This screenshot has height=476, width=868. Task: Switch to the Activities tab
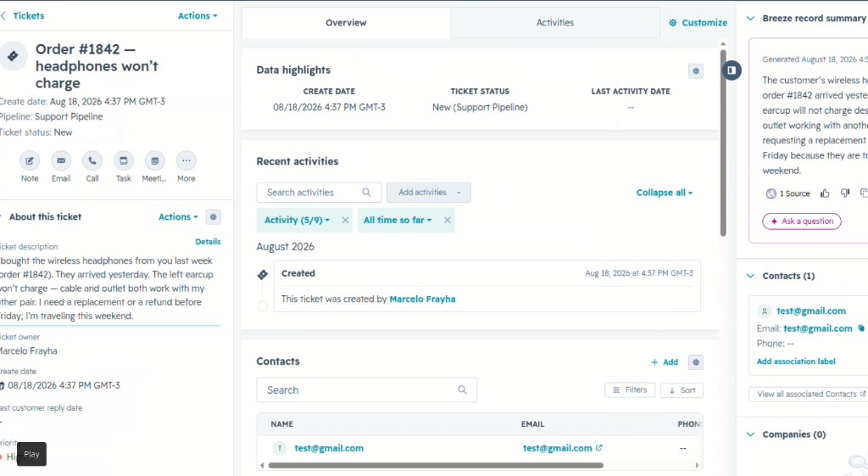pyautogui.click(x=554, y=23)
